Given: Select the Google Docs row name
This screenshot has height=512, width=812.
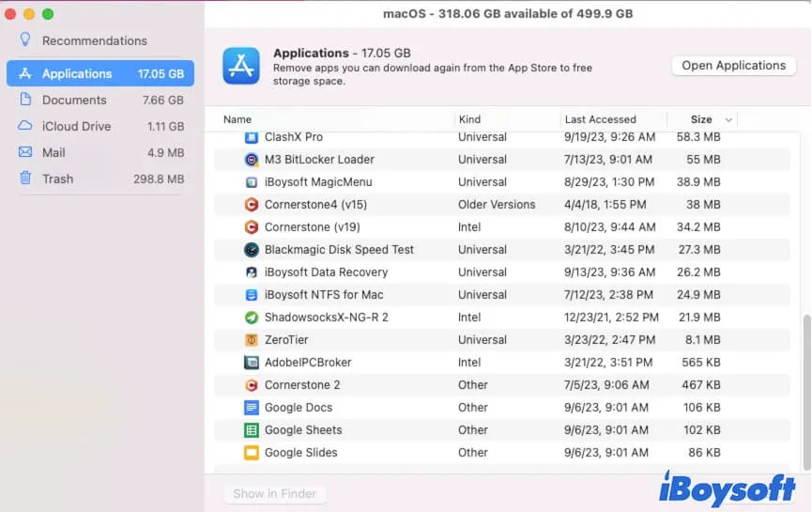Looking at the screenshot, I should (x=299, y=408).
